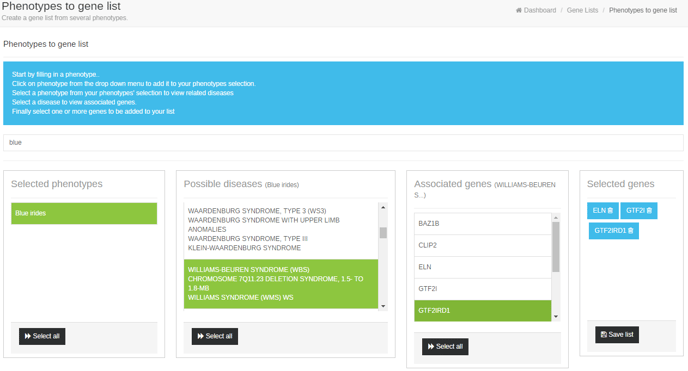Select all in Selected phenotypes panel
The image size is (688, 371).
pos(42,336)
